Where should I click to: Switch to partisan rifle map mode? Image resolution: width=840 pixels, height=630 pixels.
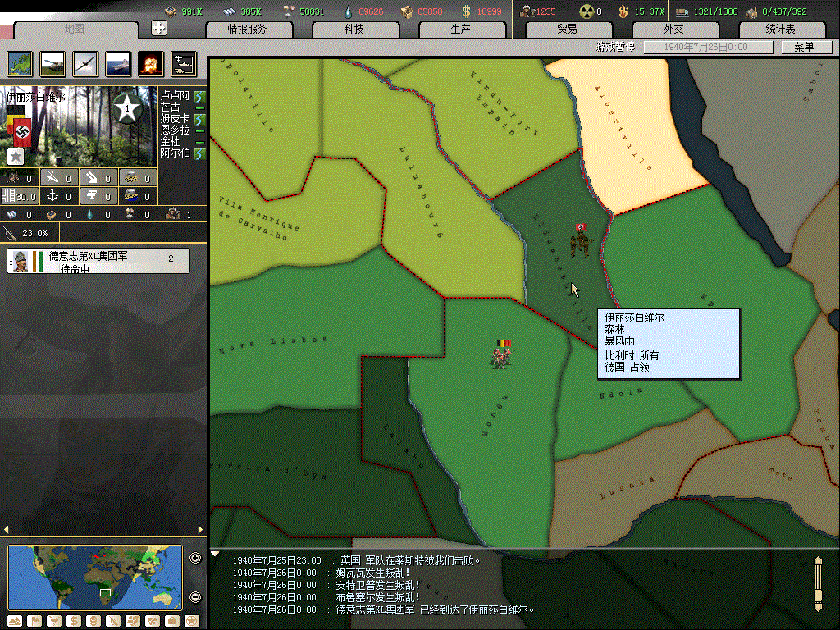[x=113, y=622]
